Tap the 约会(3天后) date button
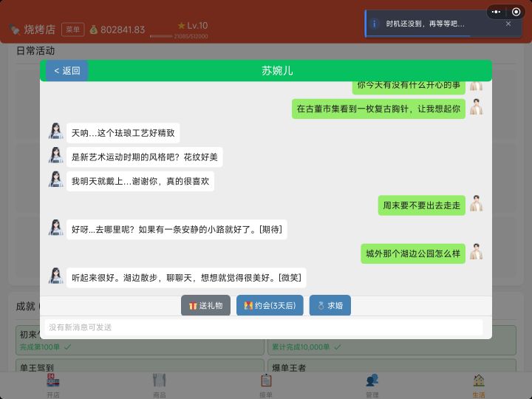Image resolution: width=532 pixels, height=399 pixels. [x=270, y=305]
